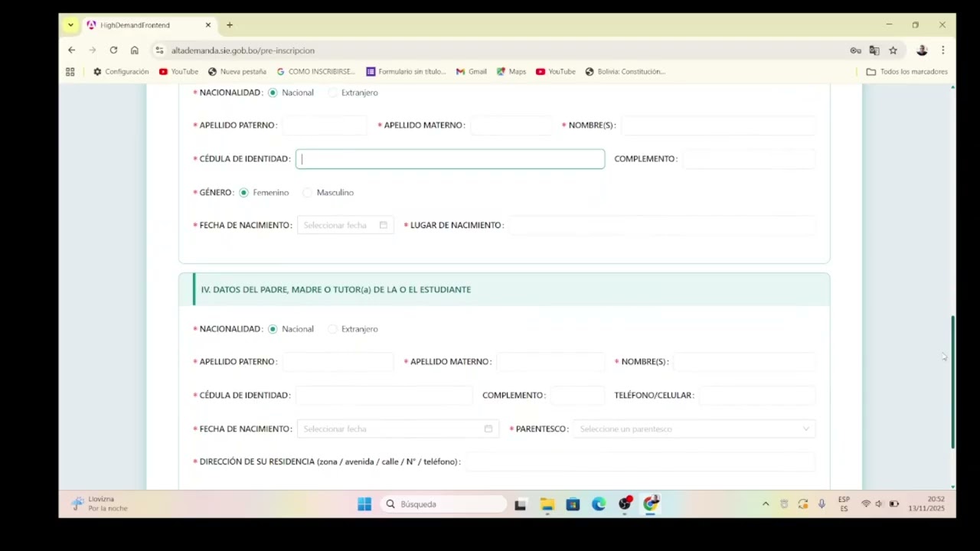
Task: Close the HighDemandFrontend tab
Action: coord(207,25)
